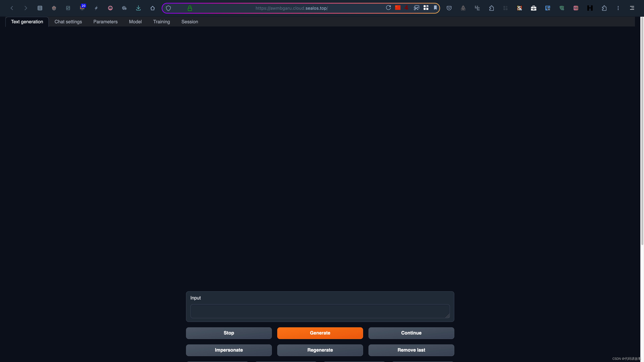Open the toolbox gear extension icon

point(533,8)
